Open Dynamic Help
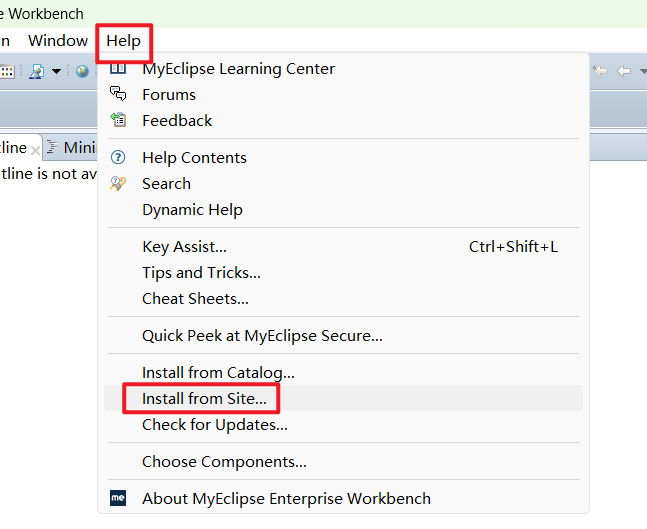647x529 pixels. point(343,210)
